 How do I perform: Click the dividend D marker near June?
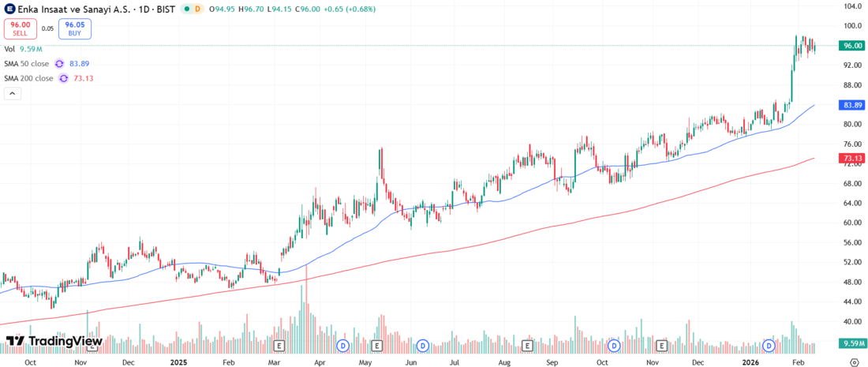(x=422, y=346)
